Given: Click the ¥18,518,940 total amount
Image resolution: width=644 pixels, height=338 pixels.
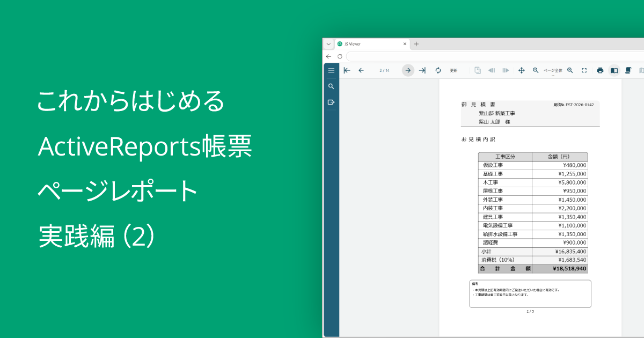Looking at the screenshot, I should 570,268.
